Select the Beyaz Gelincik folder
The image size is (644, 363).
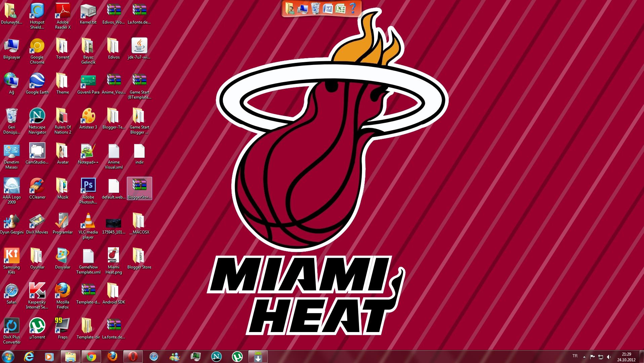88,51
